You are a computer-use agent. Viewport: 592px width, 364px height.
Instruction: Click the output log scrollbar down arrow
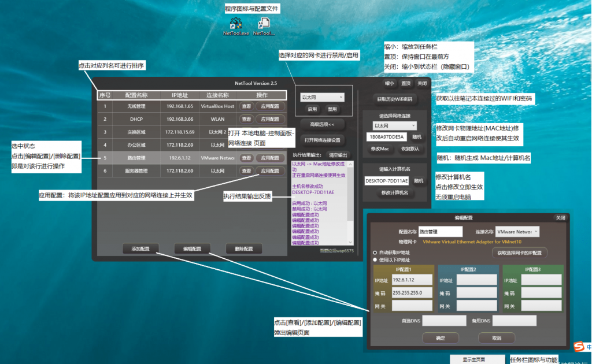(x=350, y=242)
